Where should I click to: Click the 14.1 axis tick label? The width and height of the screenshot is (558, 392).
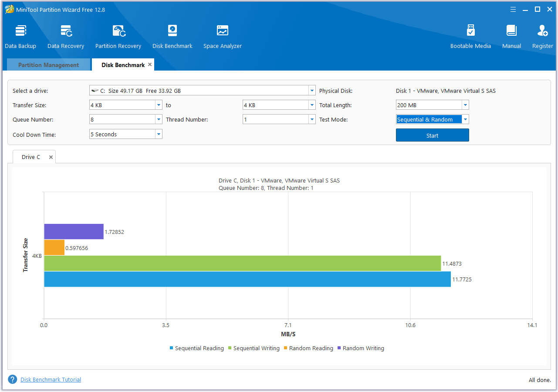click(532, 325)
